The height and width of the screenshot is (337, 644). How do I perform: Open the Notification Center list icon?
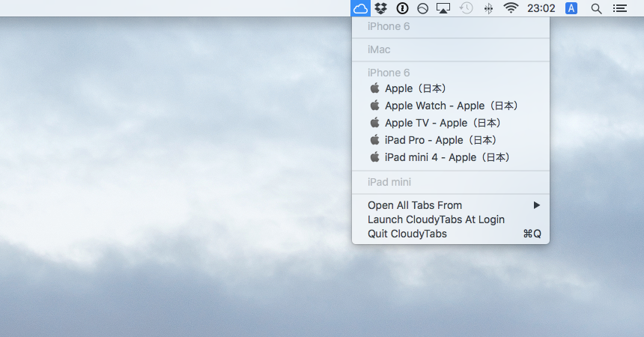pyautogui.click(x=620, y=8)
